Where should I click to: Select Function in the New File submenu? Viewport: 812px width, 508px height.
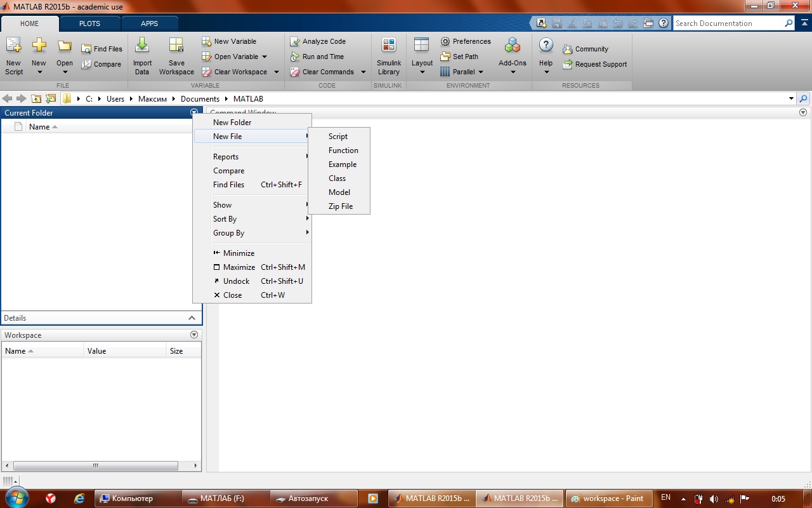(x=339, y=150)
